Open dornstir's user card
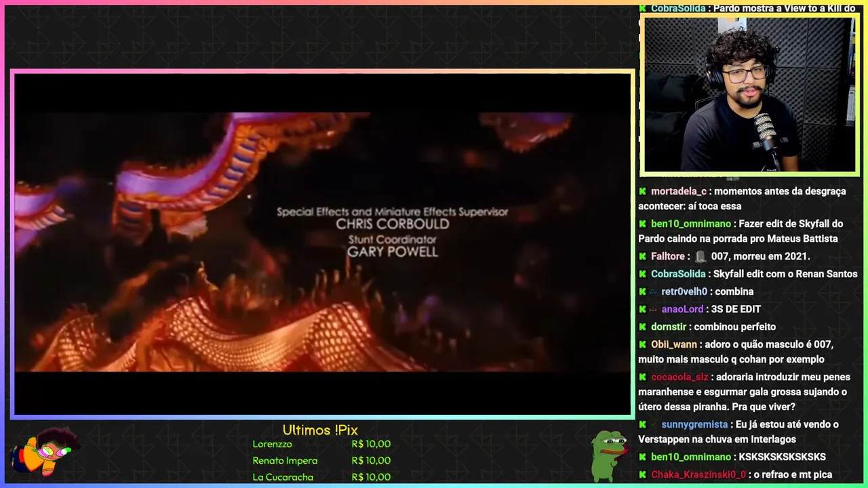 (669, 327)
